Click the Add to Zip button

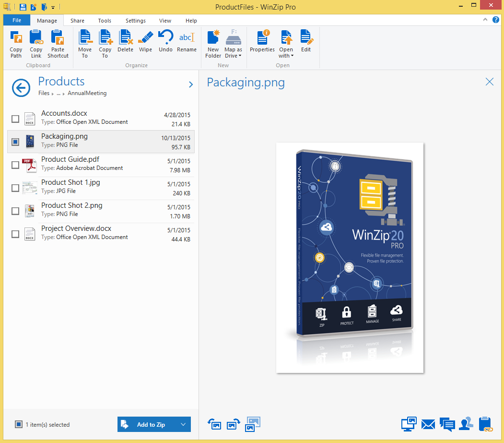pos(146,424)
